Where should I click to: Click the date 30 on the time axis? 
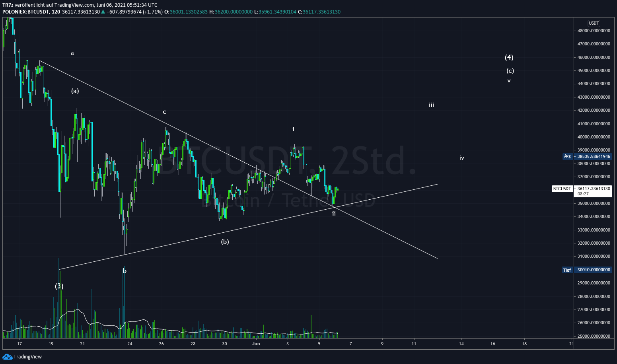point(224,344)
